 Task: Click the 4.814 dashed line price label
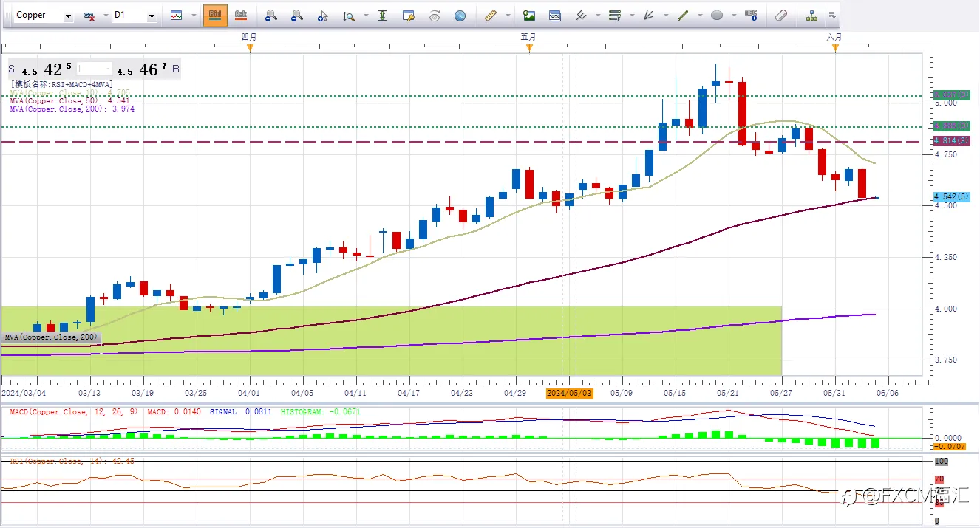click(x=951, y=141)
